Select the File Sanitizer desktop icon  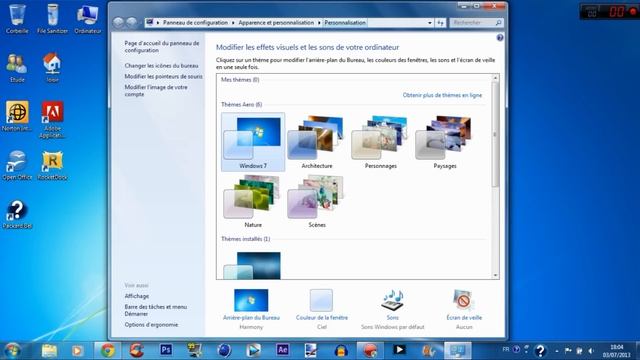(x=52, y=19)
